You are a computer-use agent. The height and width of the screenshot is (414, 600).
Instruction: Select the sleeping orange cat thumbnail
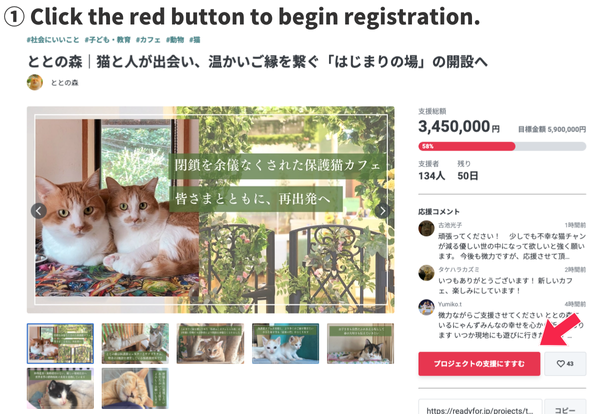135,388
